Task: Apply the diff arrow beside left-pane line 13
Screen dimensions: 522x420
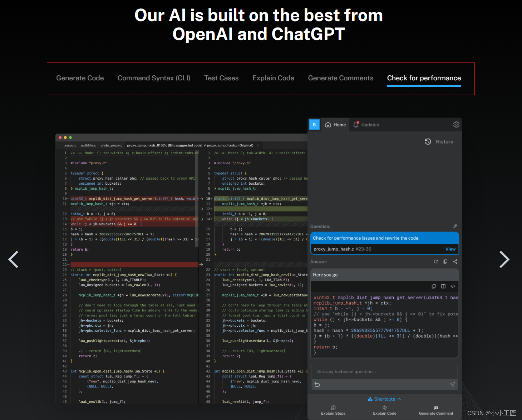Action: (x=202, y=219)
